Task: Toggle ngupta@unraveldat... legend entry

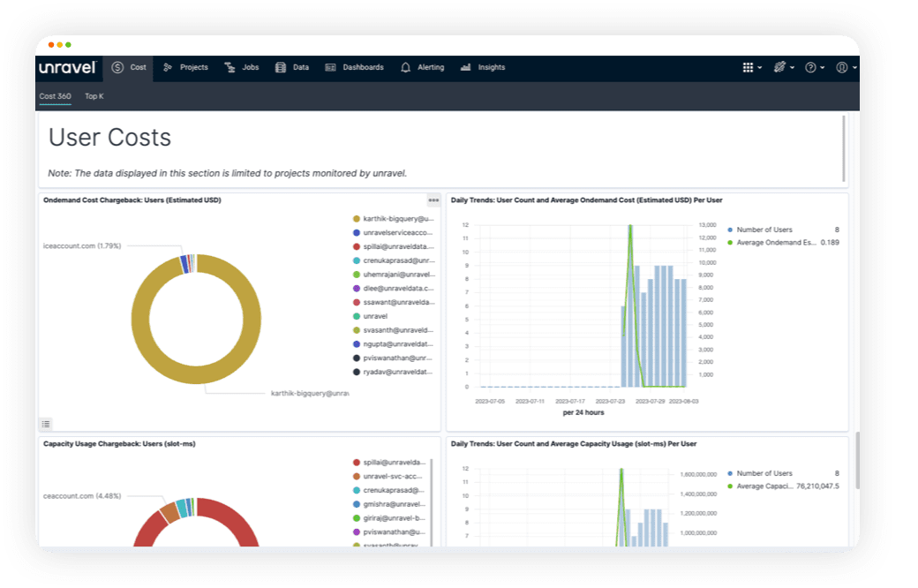Action: tap(394, 344)
